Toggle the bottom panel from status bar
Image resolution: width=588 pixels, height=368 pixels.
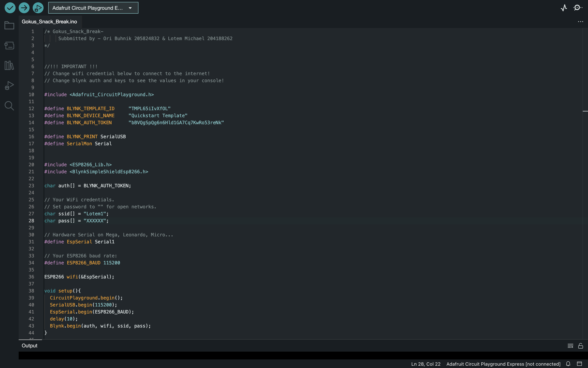pos(579,364)
